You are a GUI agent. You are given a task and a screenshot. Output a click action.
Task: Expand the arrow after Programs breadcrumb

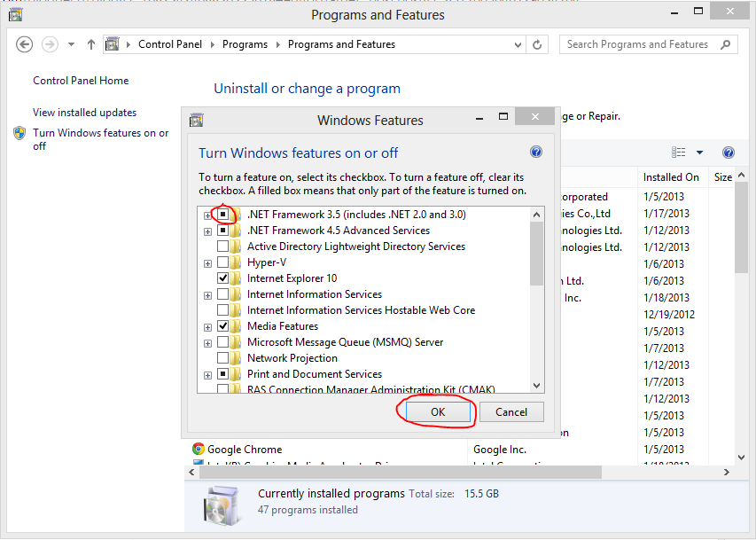coord(277,45)
